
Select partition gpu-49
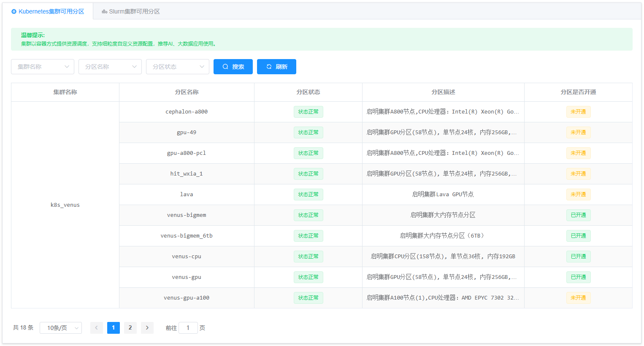pos(187,132)
